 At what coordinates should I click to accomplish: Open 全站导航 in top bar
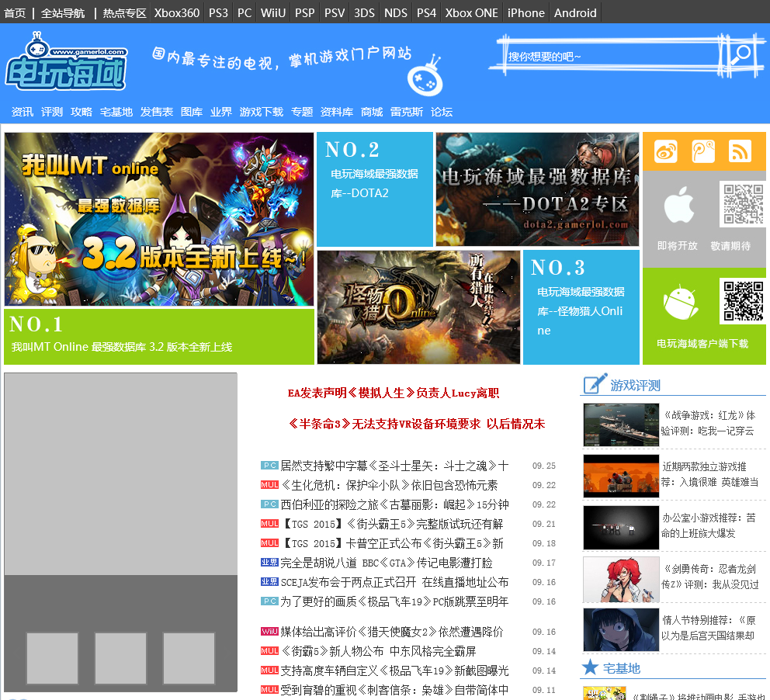63,12
